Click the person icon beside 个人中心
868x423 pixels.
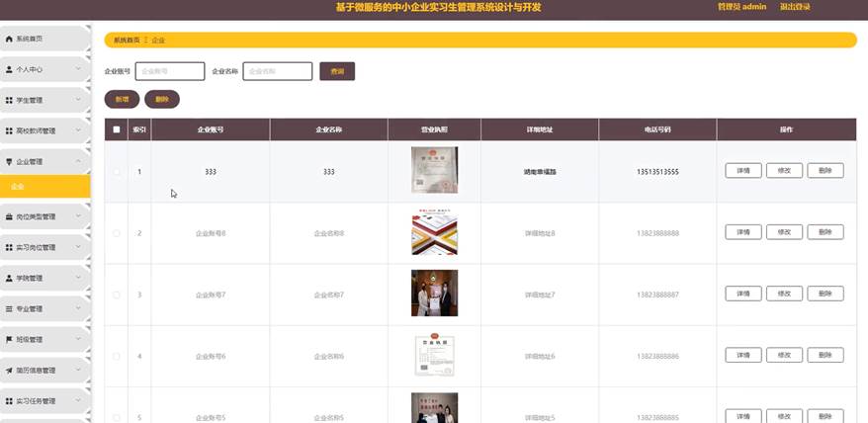[x=9, y=70]
